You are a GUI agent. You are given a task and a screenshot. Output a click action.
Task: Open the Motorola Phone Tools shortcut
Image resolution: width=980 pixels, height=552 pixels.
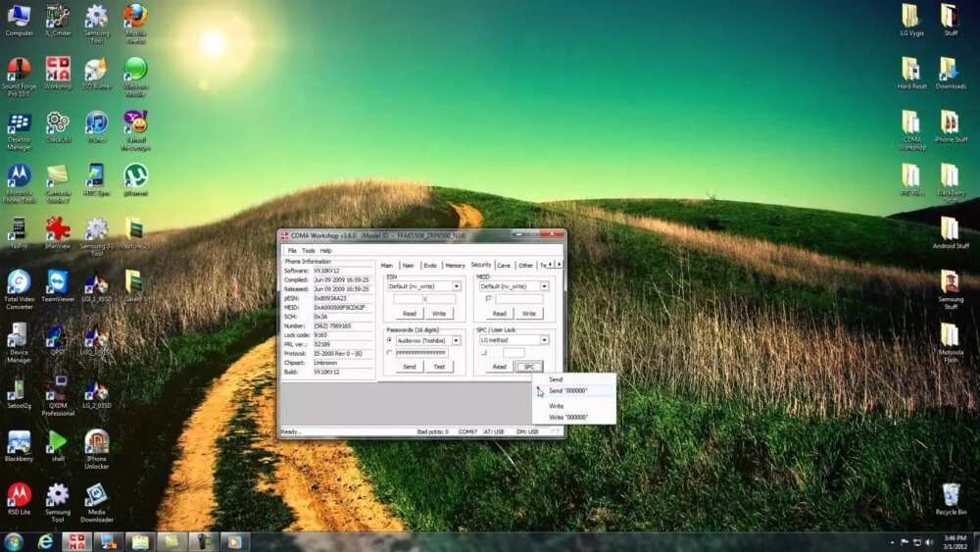[x=19, y=183]
